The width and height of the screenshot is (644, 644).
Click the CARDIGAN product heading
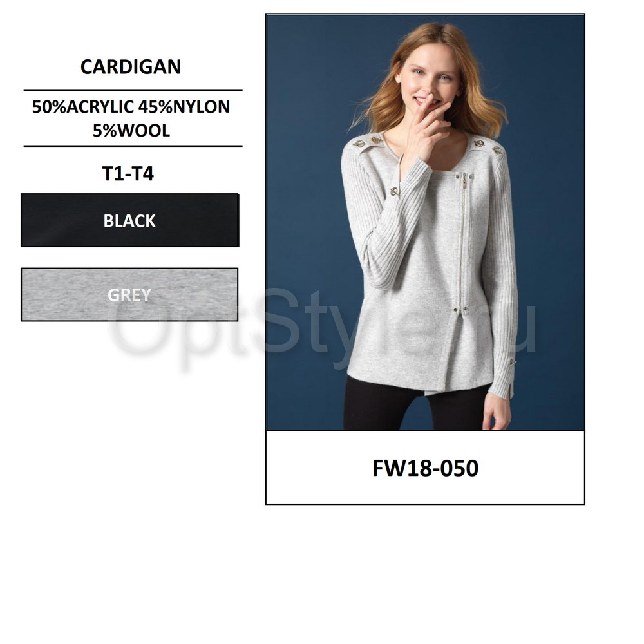131,66
